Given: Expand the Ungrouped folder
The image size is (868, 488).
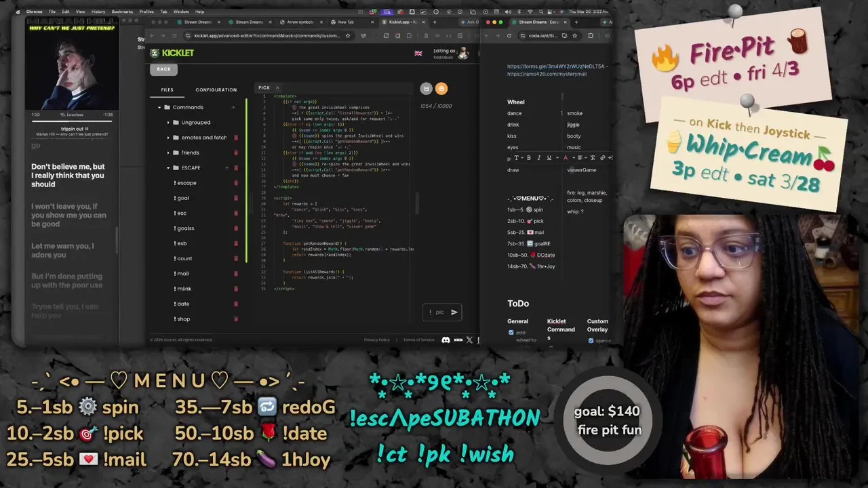Looking at the screenshot, I should (x=168, y=123).
